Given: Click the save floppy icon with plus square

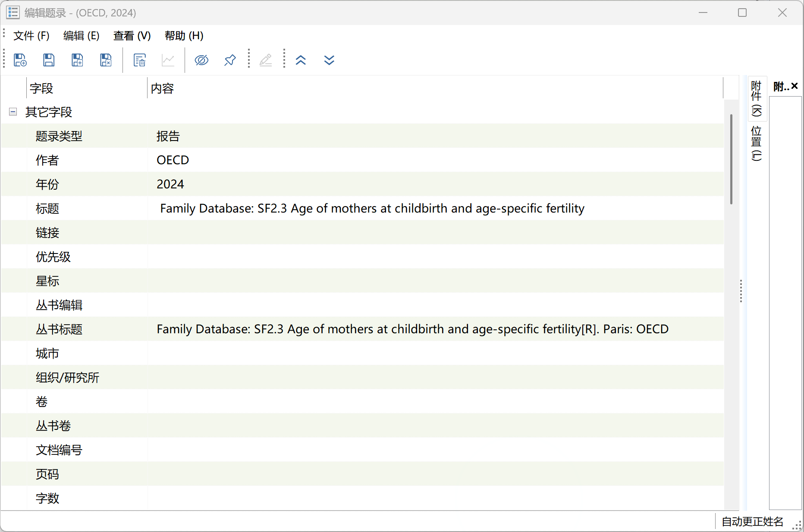Looking at the screenshot, I should pos(77,60).
